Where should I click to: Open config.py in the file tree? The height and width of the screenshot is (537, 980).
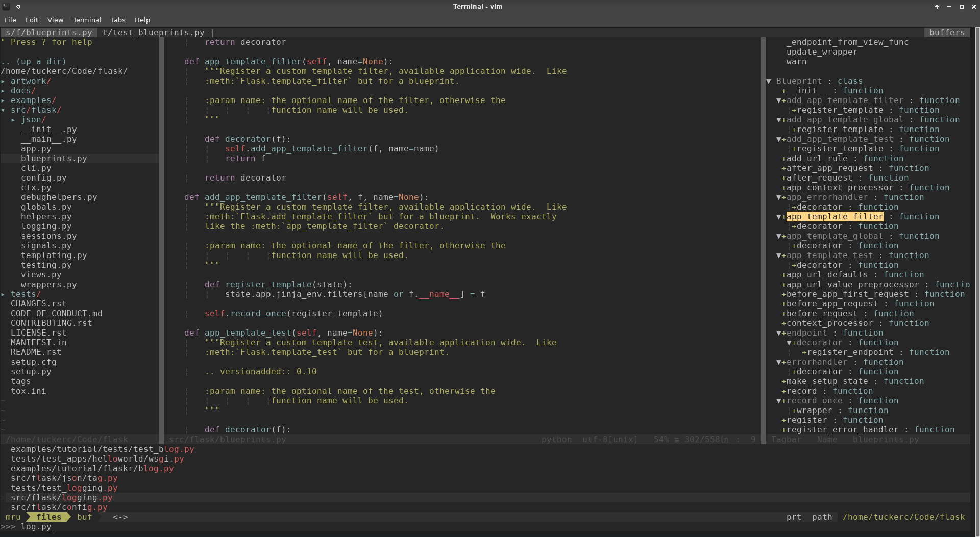(x=43, y=178)
